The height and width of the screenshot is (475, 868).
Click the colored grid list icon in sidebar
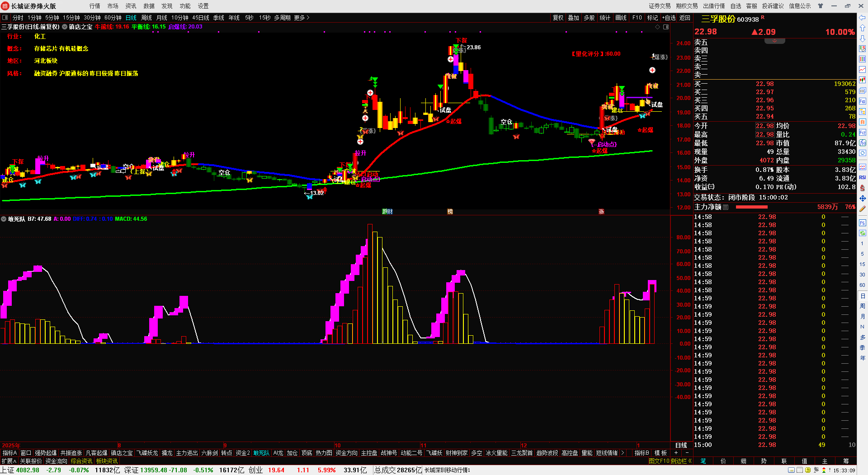click(x=863, y=59)
